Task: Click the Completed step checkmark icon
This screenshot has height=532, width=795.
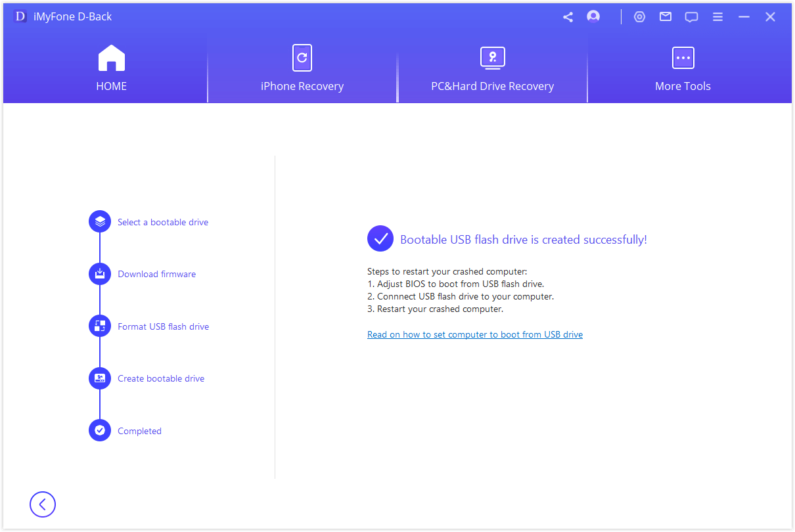Action: coord(100,431)
